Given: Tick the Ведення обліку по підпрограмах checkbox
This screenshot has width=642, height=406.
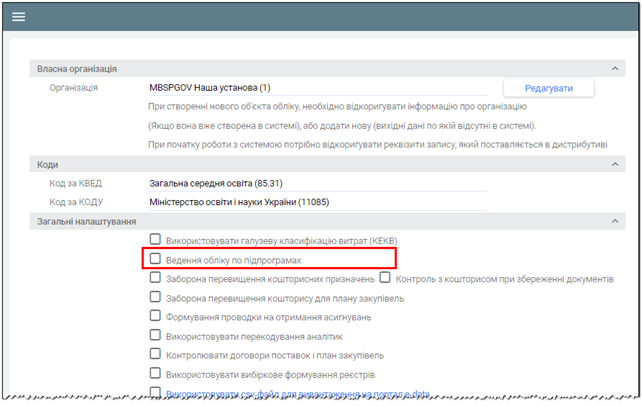Looking at the screenshot, I should tap(155, 258).
